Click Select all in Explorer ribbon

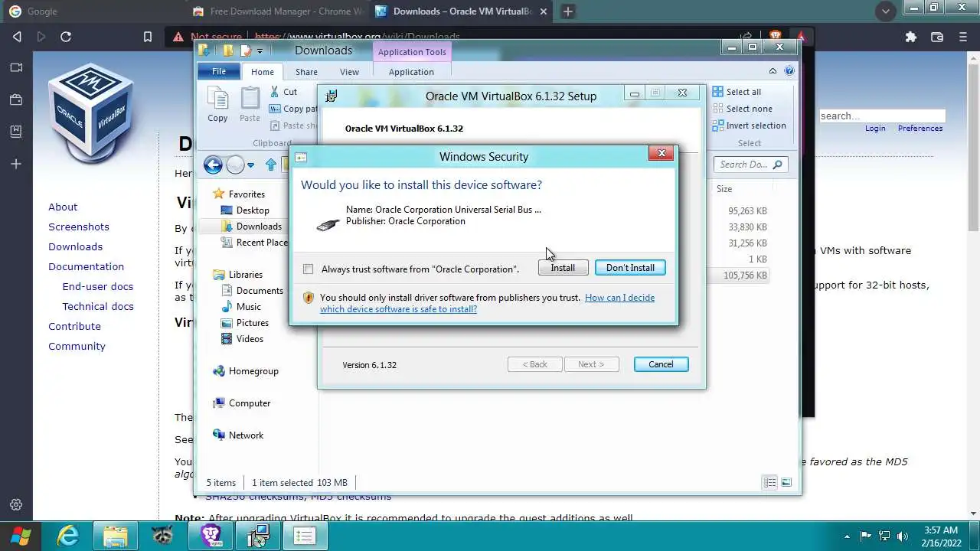click(x=737, y=92)
